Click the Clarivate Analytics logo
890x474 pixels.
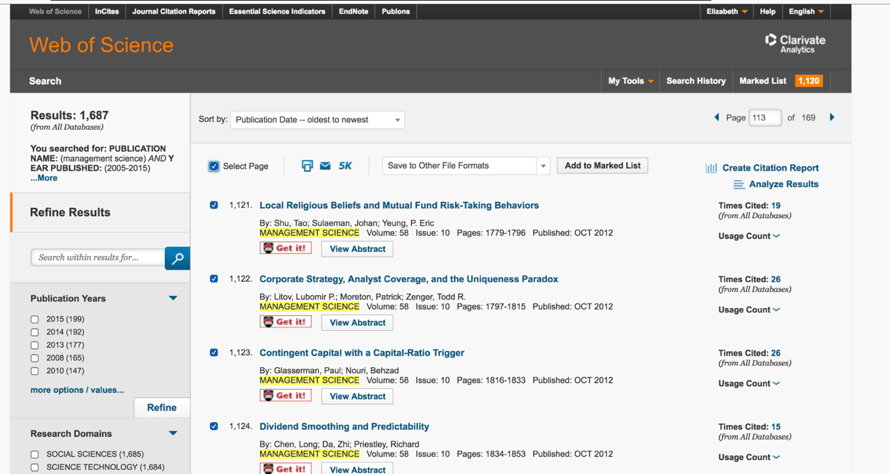(795, 44)
